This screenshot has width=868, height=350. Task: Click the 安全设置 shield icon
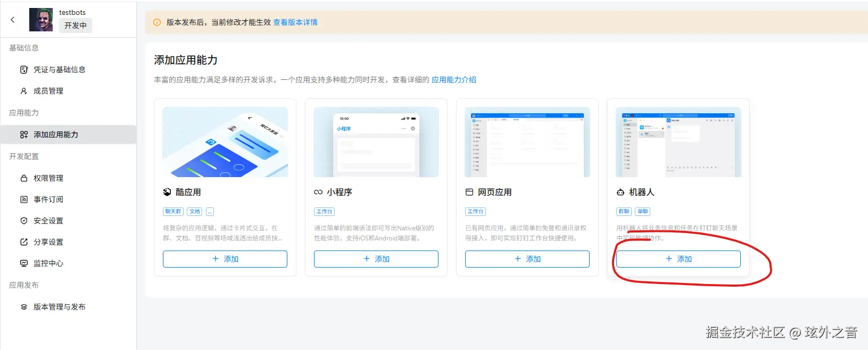(24, 221)
